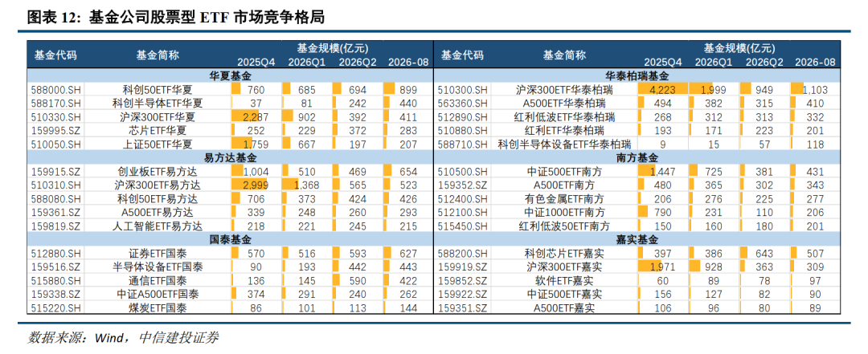Select the 588000.SH fund code cell
The width and height of the screenshot is (868, 354).
click(55, 90)
